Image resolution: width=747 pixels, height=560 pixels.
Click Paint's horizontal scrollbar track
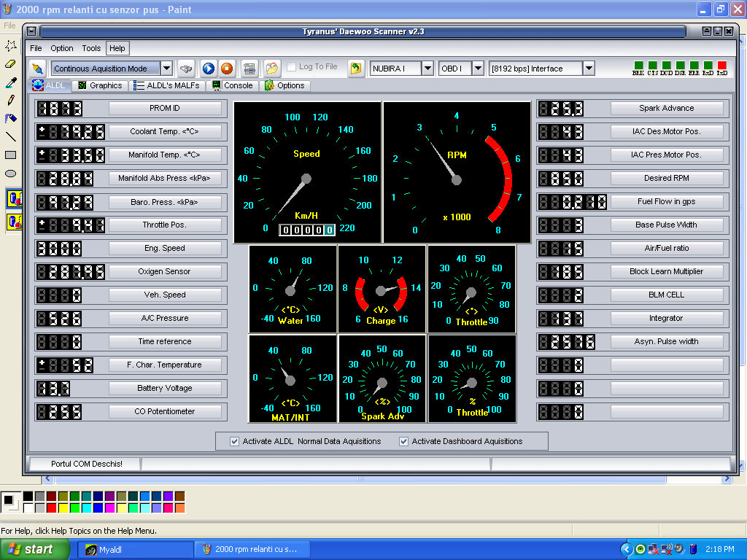[x=386, y=478]
